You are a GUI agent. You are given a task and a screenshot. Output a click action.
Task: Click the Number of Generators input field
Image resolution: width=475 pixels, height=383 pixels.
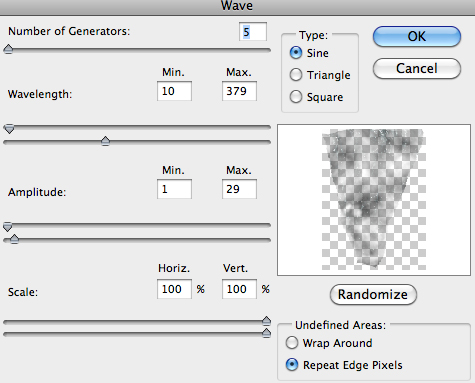click(x=253, y=32)
